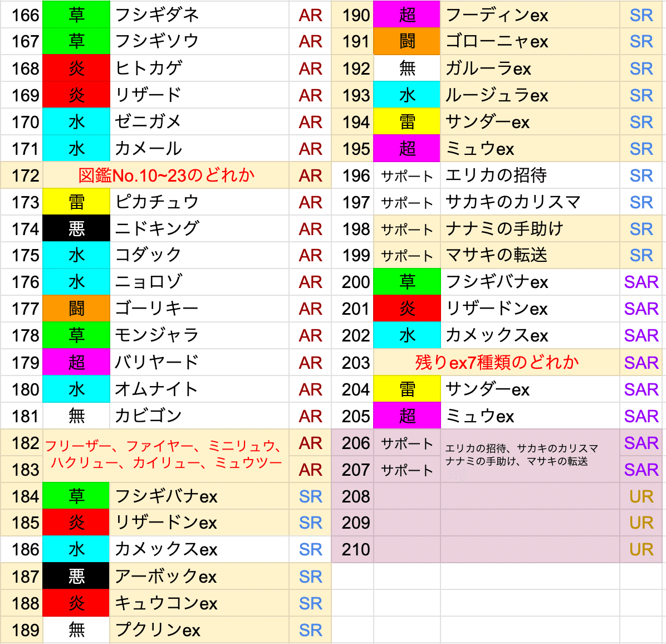Click the cyan 水 cell in row 170

(76, 122)
